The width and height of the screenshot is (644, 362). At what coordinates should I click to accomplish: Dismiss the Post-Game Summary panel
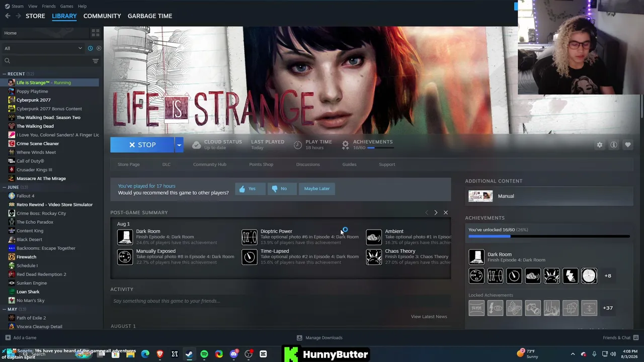click(x=446, y=213)
